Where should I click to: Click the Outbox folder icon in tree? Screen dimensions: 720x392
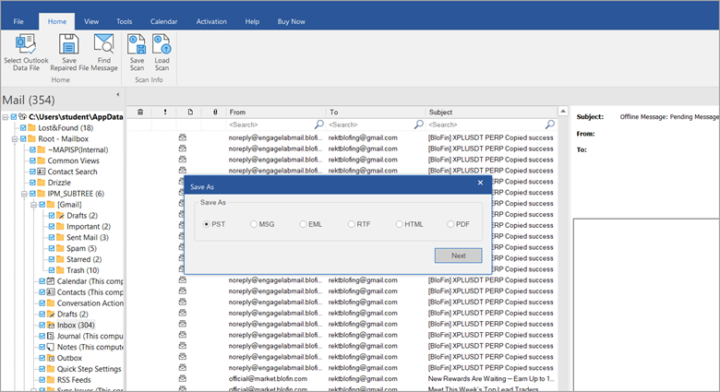coord(51,358)
